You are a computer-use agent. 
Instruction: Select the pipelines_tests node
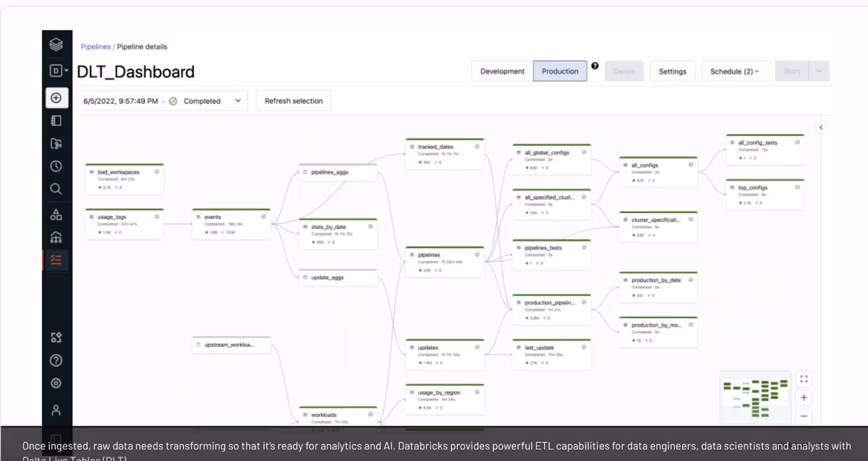pos(551,254)
